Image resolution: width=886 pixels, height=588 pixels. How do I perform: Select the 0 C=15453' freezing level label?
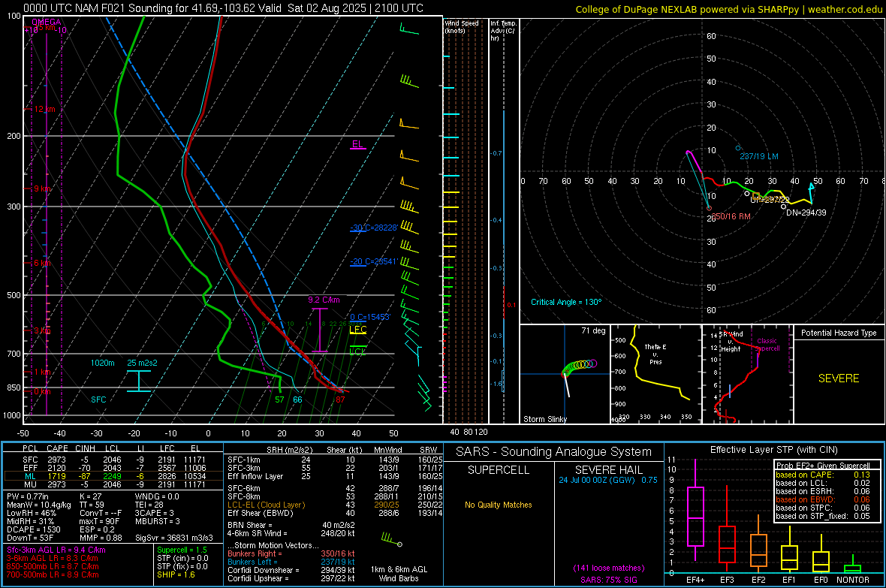click(x=370, y=317)
